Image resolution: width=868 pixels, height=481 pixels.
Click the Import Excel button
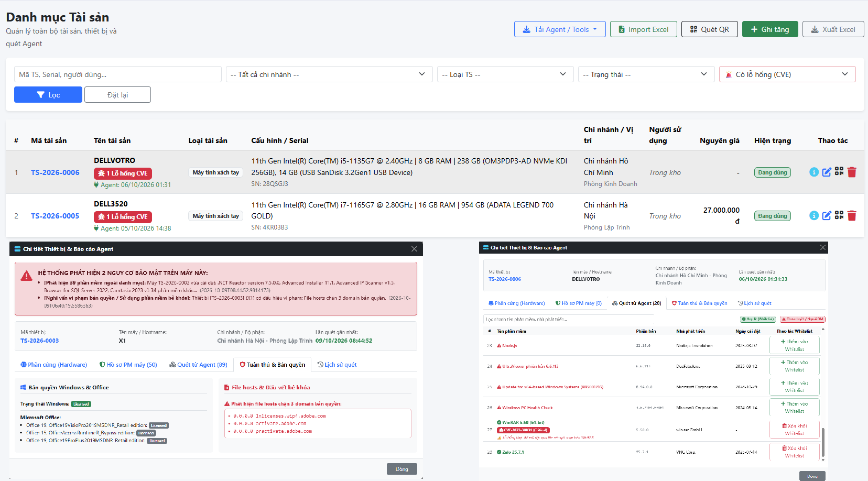point(644,29)
